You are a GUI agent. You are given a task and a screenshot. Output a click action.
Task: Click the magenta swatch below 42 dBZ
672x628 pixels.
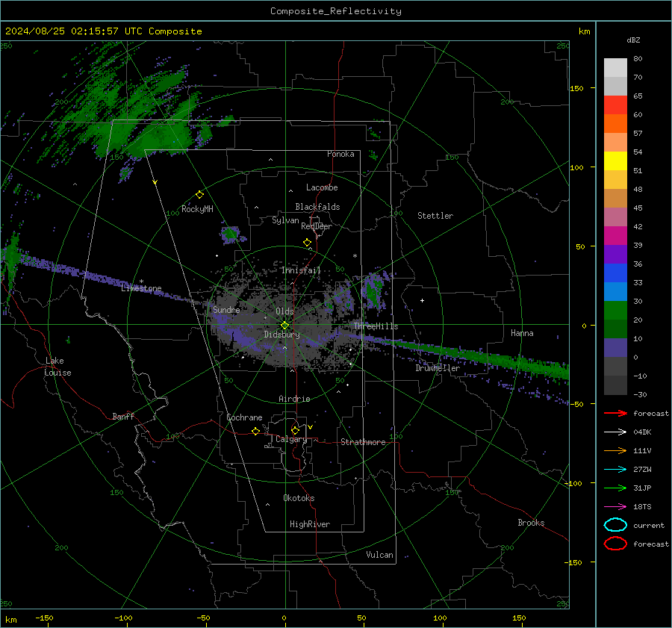pos(615,235)
